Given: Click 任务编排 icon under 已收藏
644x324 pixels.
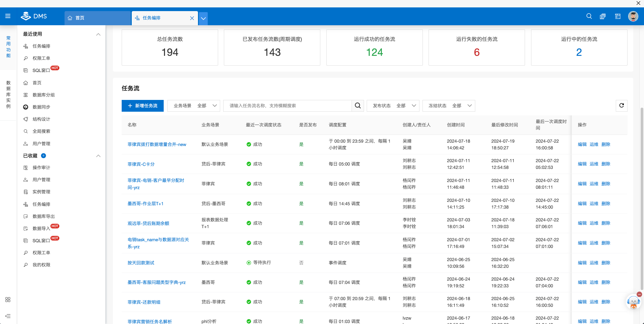Looking at the screenshot, I should (26, 204).
